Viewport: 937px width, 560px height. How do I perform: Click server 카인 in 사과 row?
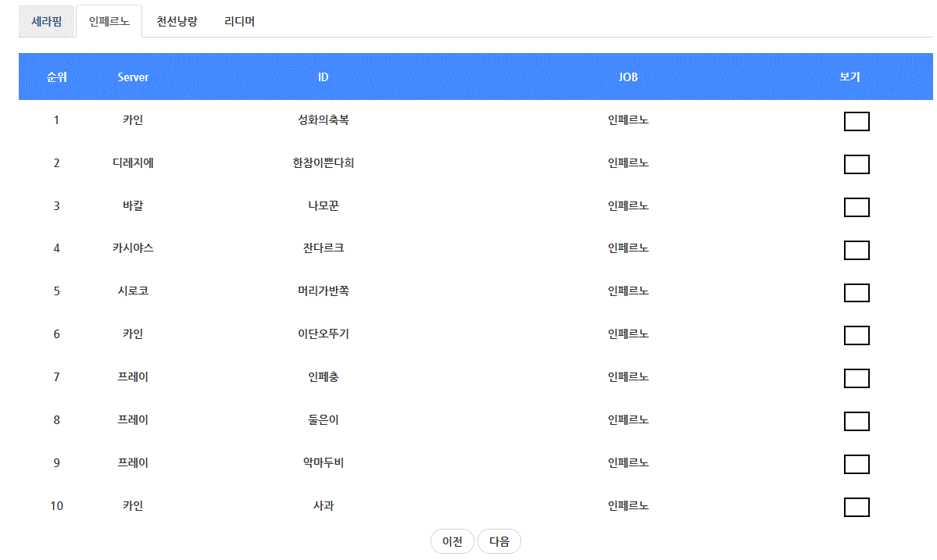(x=133, y=505)
